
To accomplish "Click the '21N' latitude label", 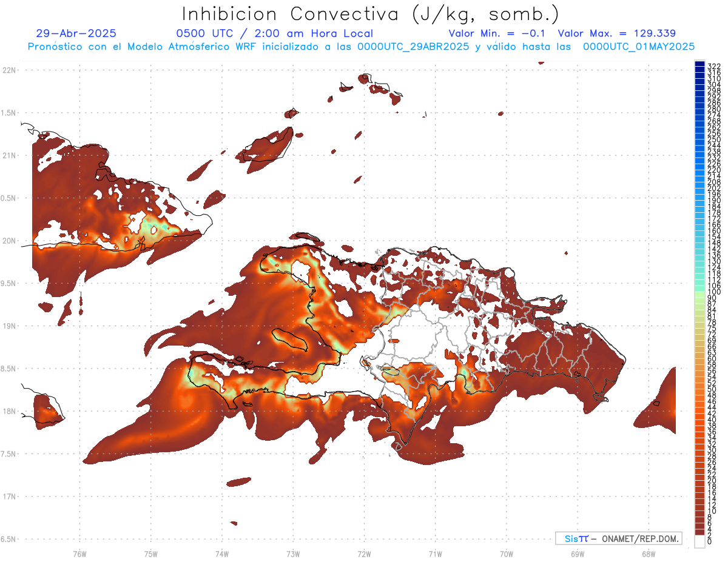I will (9, 156).
